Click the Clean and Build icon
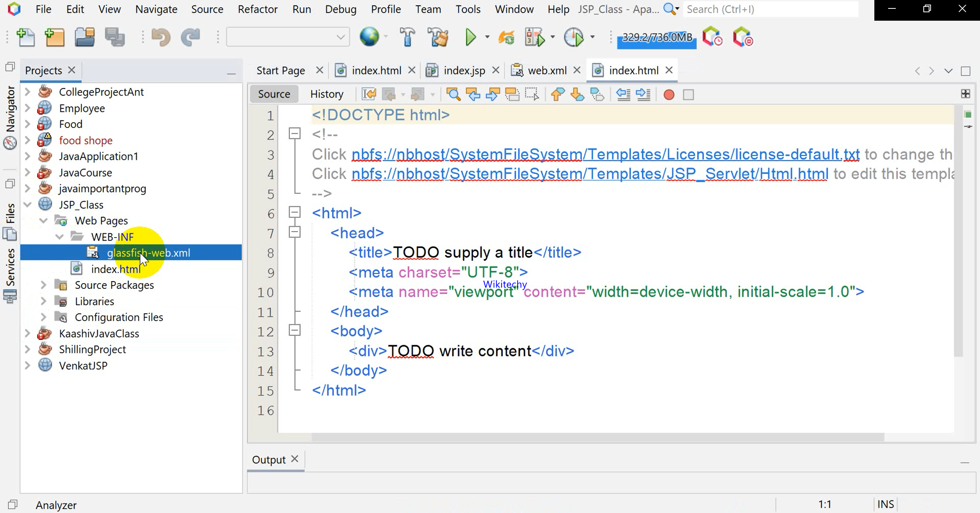Image resolution: width=980 pixels, height=513 pixels. 438,38
